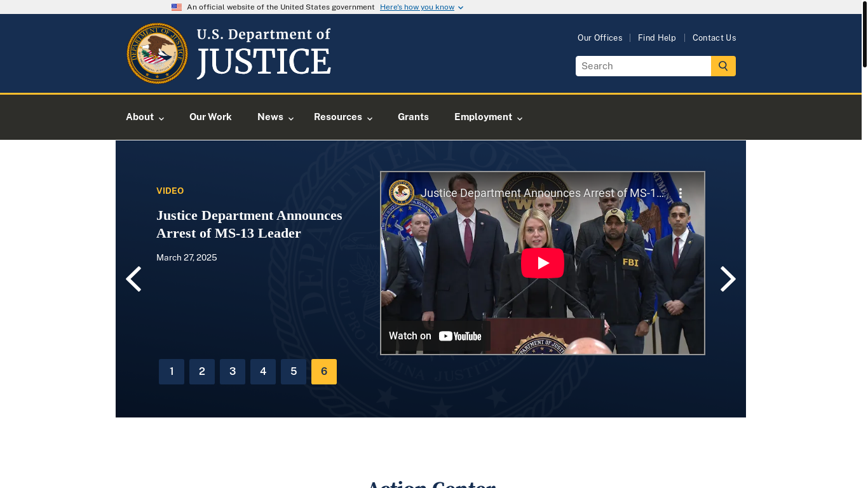
Task: Advance carousel with right arrow
Action: coord(728,279)
